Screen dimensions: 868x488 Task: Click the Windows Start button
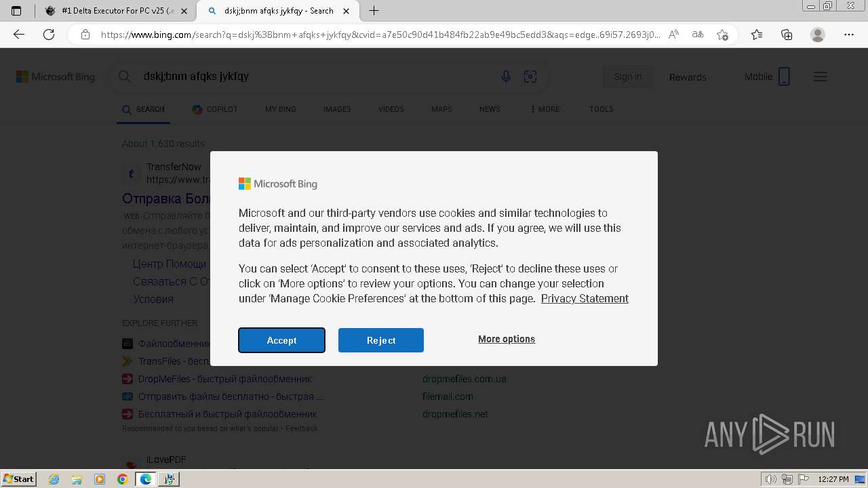pyautogui.click(x=18, y=479)
